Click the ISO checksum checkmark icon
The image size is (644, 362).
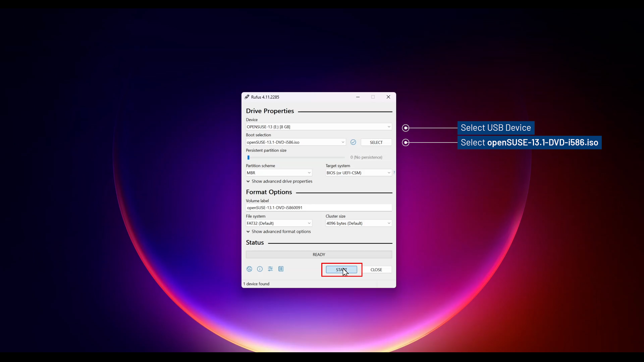(x=353, y=142)
